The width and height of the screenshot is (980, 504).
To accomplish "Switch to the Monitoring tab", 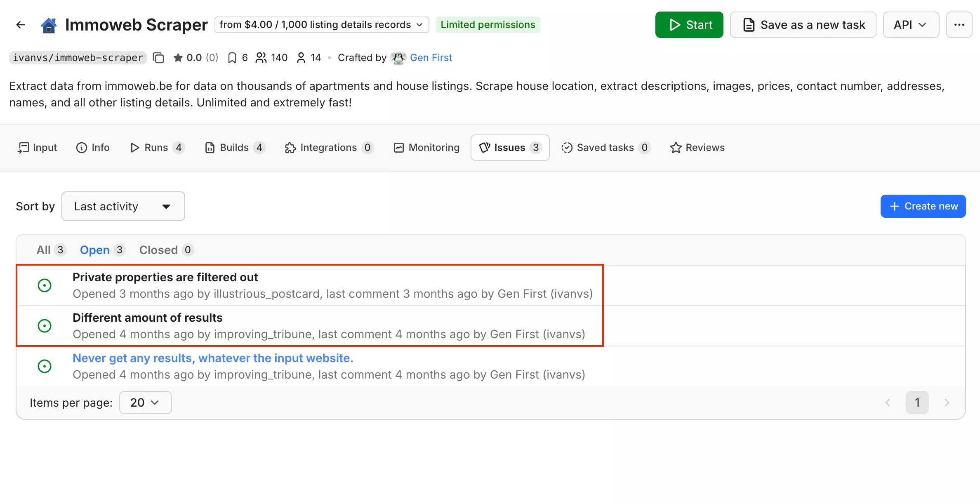I will point(426,148).
